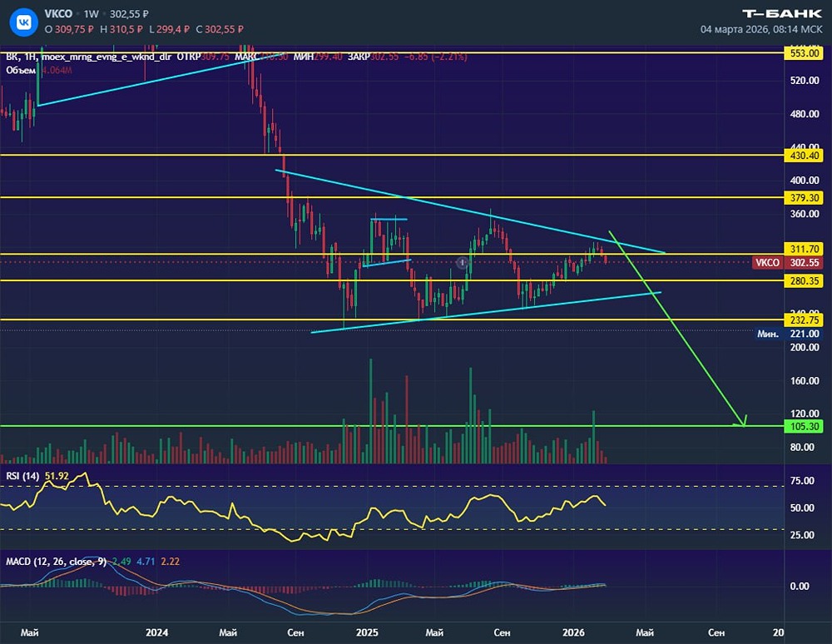
Task: Click the 221.00 minimum price value
Action: coord(804,334)
